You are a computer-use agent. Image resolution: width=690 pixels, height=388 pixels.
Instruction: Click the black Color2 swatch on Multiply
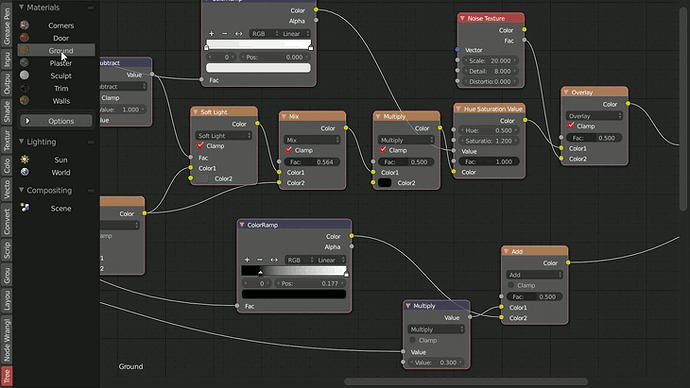click(x=385, y=183)
